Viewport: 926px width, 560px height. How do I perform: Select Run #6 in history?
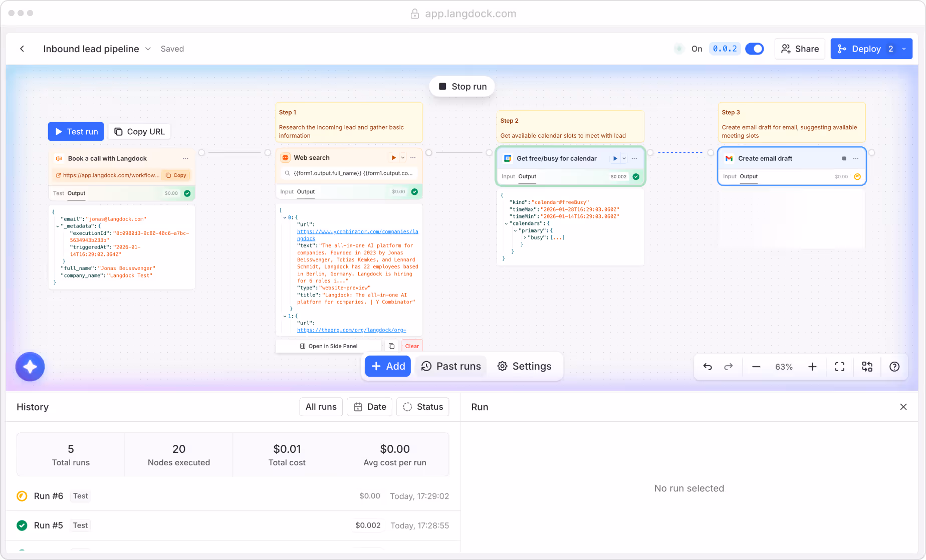233,496
